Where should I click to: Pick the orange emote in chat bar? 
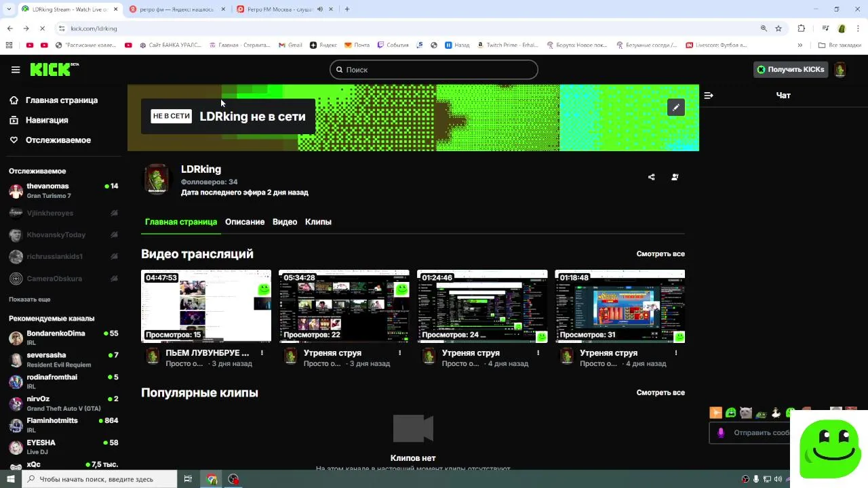[x=715, y=413]
